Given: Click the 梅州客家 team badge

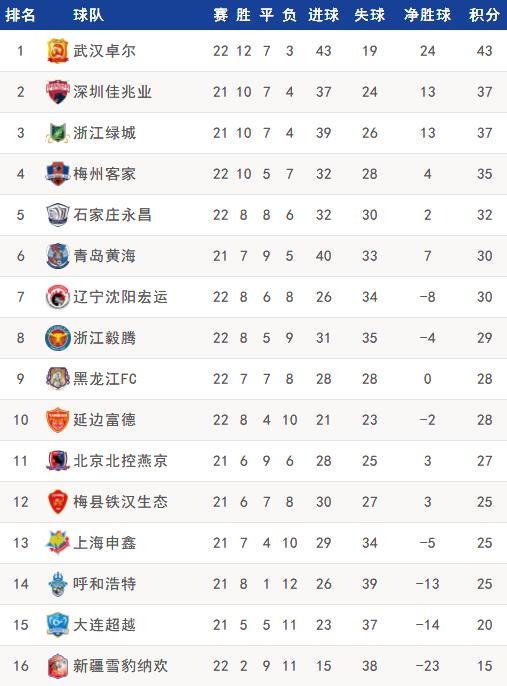Looking at the screenshot, I should (58, 174).
